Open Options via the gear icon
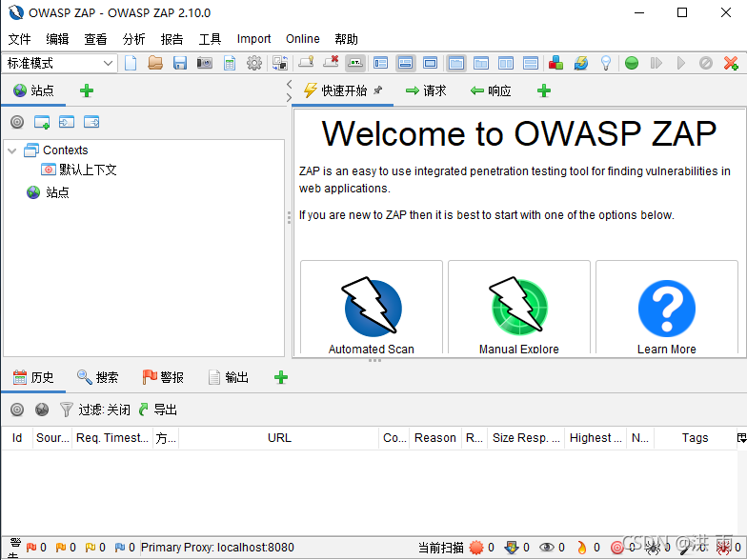 [x=254, y=63]
